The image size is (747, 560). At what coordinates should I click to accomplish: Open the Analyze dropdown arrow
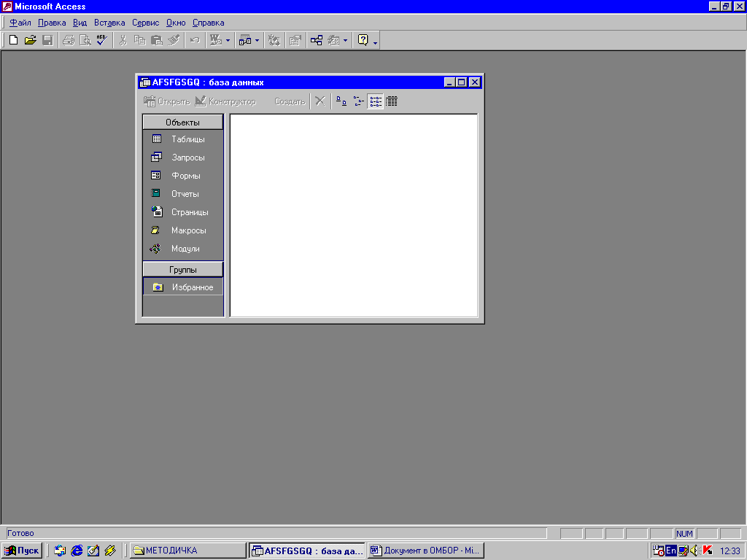(x=257, y=41)
